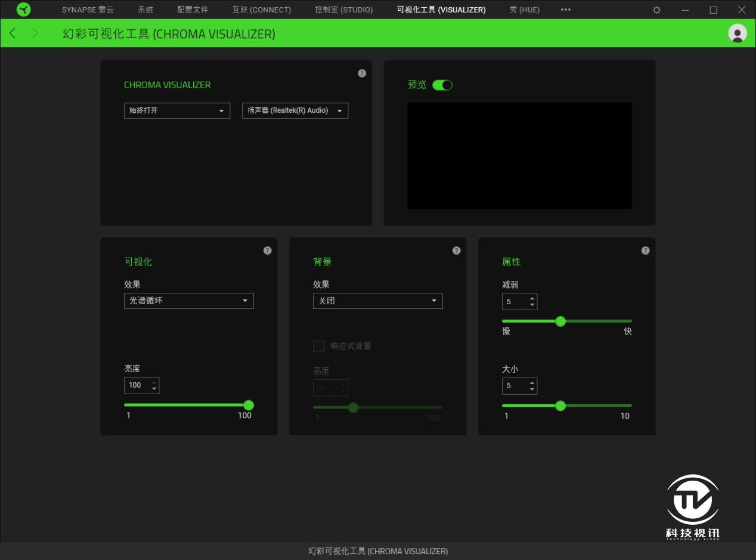This screenshot has height=560, width=756.
Task: Navigate back with the back arrow
Action: coord(13,33)
